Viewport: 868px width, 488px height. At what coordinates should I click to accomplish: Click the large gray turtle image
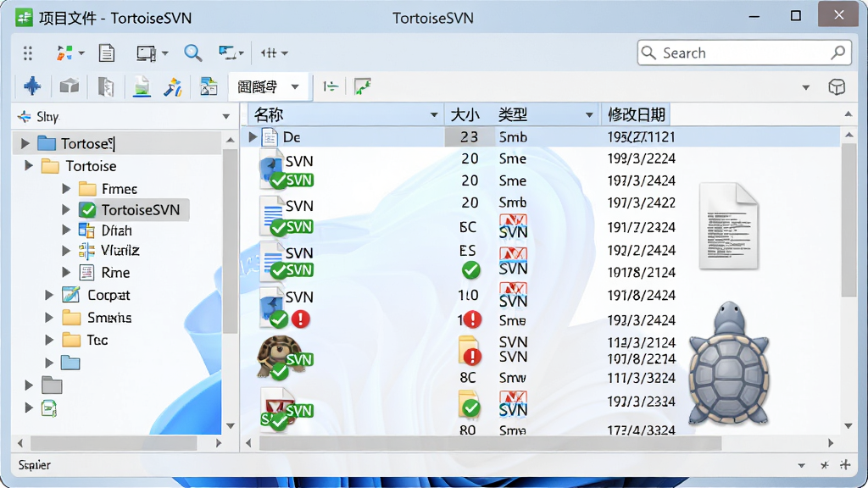pyautogui.click(x=729, y=363)
